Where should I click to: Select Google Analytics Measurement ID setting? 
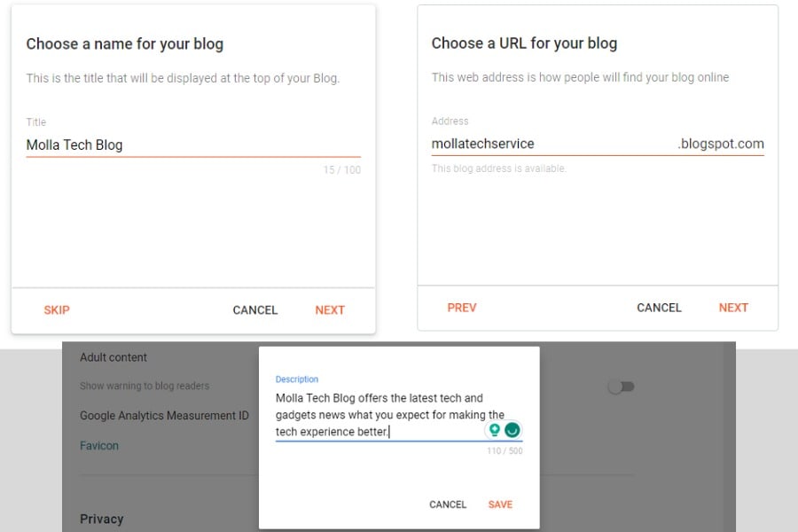164,415
